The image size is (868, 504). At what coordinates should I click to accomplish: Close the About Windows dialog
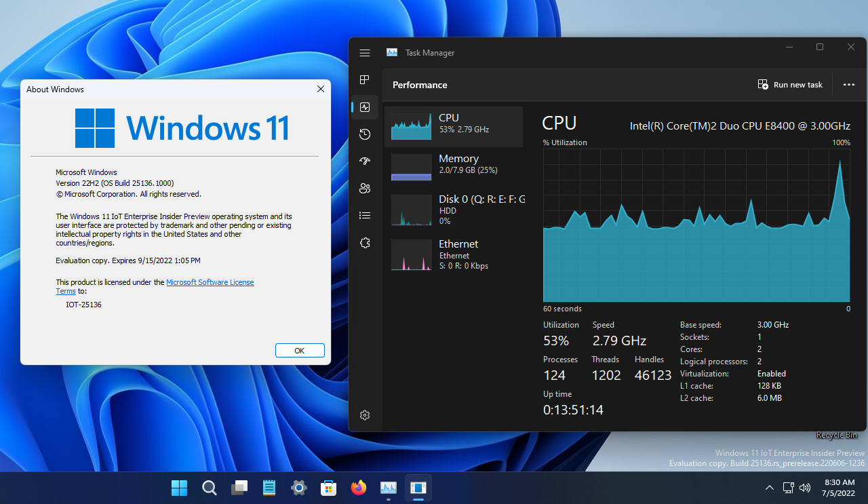320,89
